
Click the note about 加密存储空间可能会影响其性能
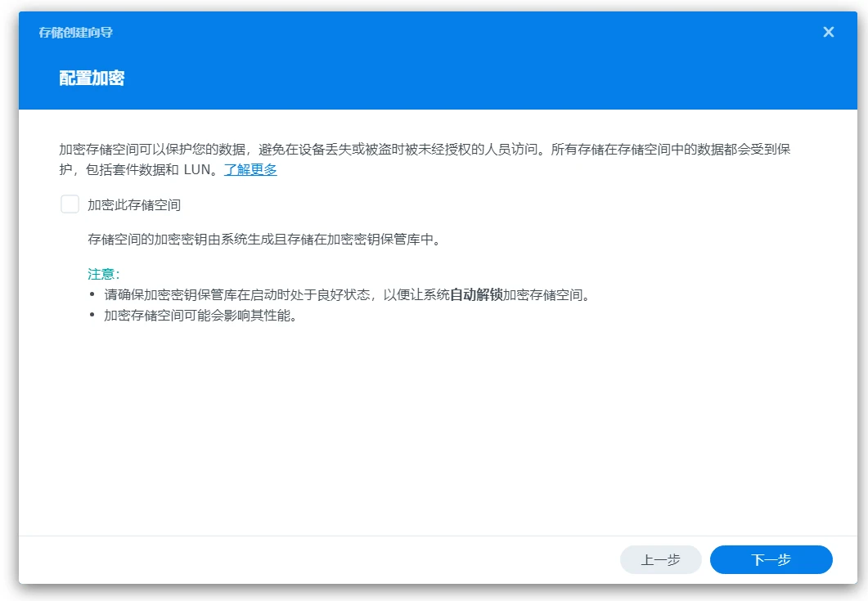(200, 316)
